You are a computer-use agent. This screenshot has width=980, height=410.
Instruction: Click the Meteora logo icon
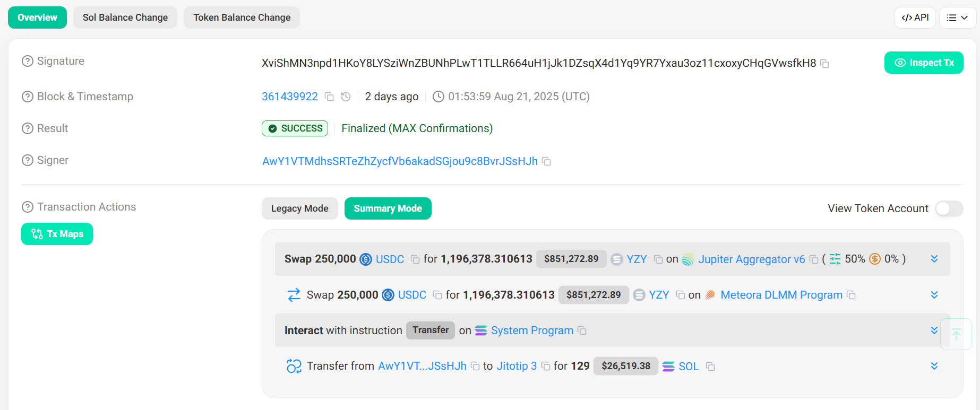pyautogui.click(x=710, y=295)
